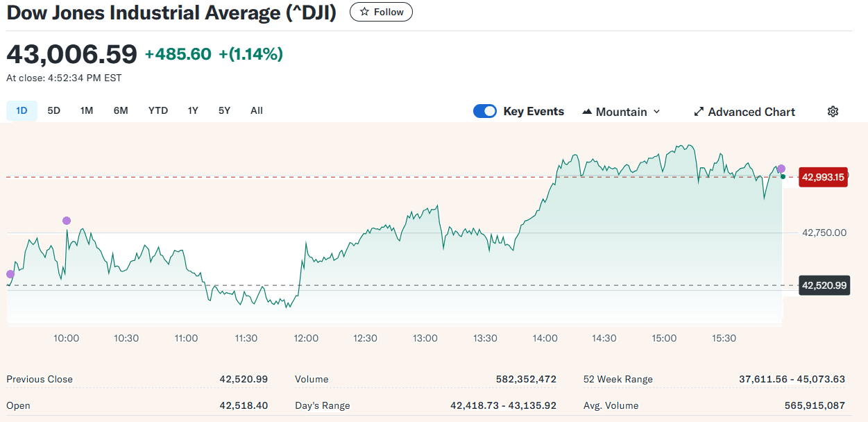The image size is (868, 422).
Task: Show the All time range
Action: (x=257, y=110)
